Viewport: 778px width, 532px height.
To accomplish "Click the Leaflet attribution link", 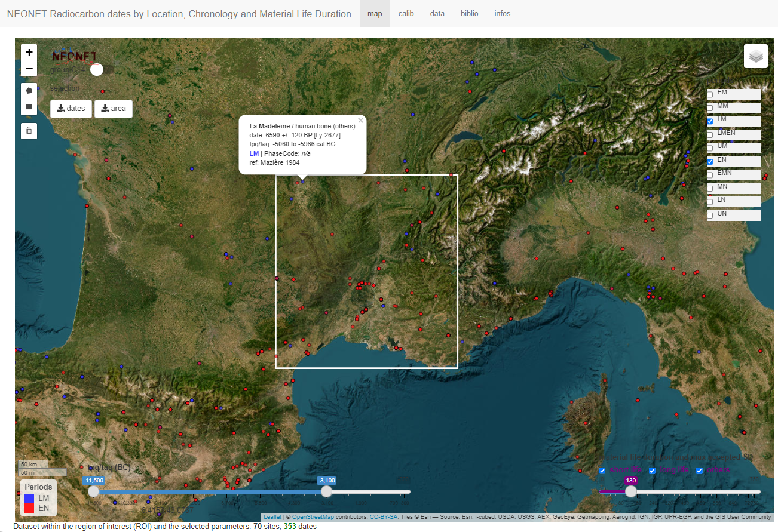I will click(272, 517).
